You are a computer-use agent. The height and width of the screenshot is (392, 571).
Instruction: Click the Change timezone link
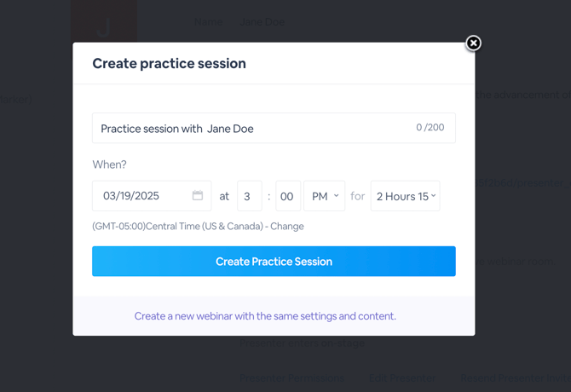coord(287,227)
